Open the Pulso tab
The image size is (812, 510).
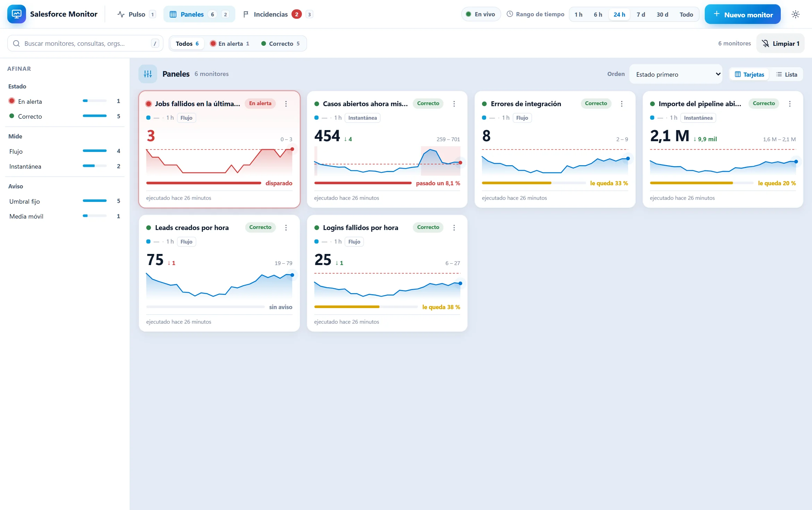click(x=137, y=14)
